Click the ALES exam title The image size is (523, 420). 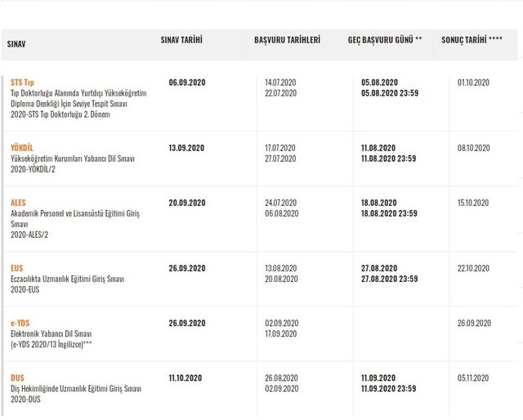pos(19,203)
